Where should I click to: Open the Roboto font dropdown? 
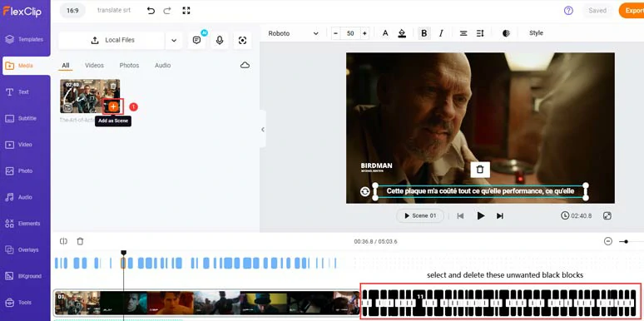click(293, 33)
